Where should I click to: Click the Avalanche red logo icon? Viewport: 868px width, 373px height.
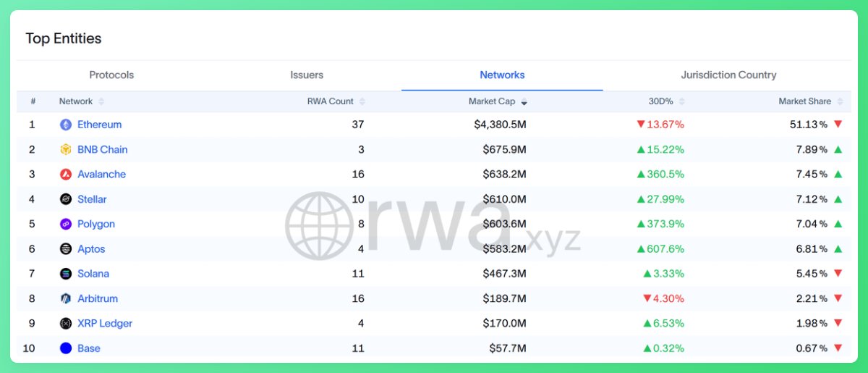tap(66, 175)
